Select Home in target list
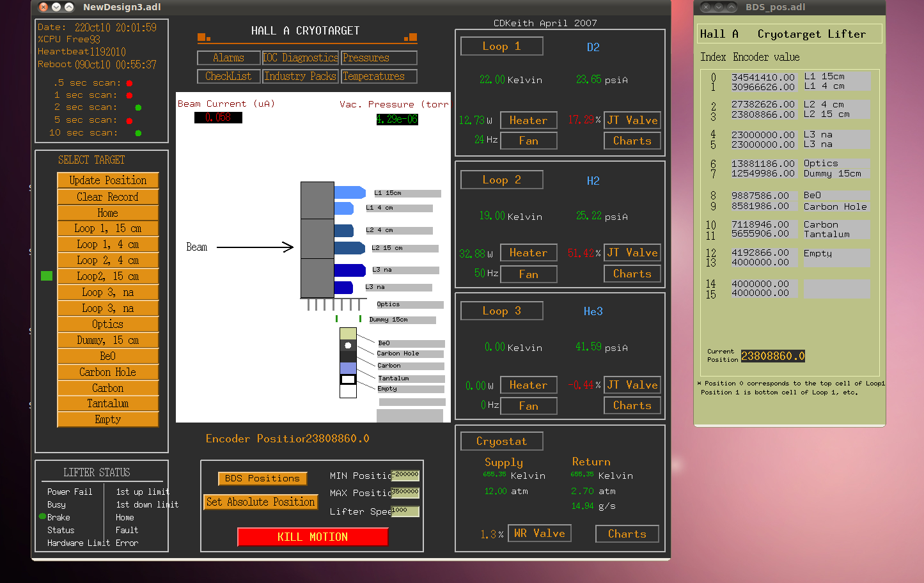Image resolution: width=924 pixels, height=583 pixels. click(x=108, y=213)
